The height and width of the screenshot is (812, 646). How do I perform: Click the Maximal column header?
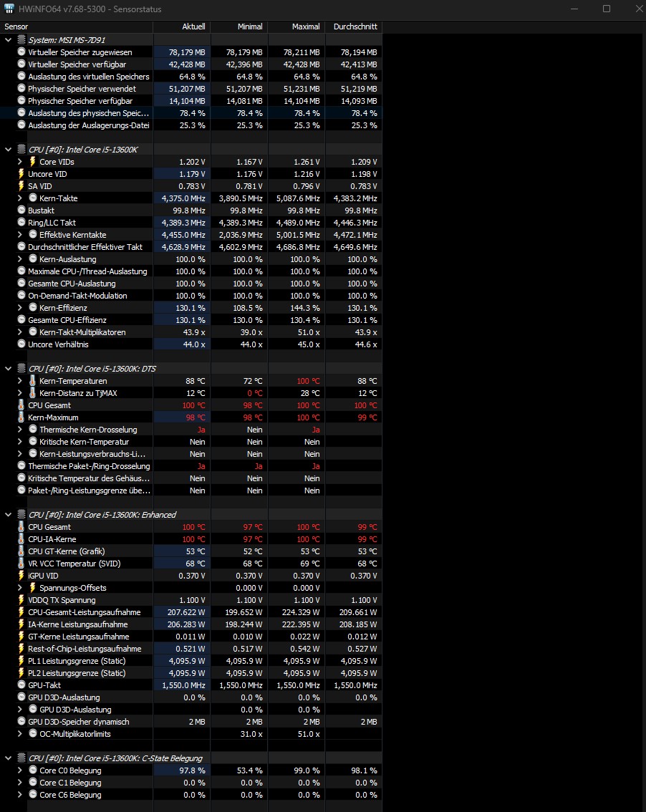tap(297, 26)
